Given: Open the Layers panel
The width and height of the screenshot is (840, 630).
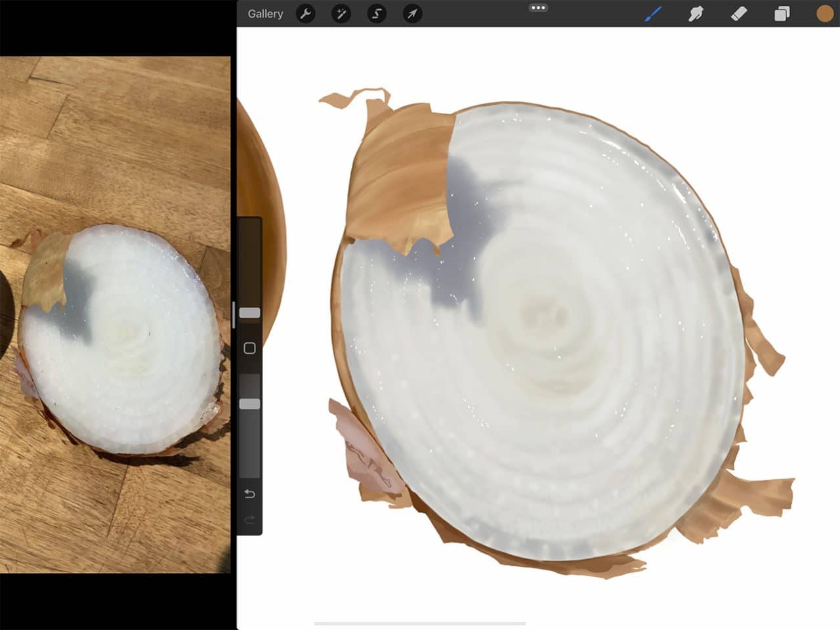Looking at the screenshot, I should click(x=781, y=13).
